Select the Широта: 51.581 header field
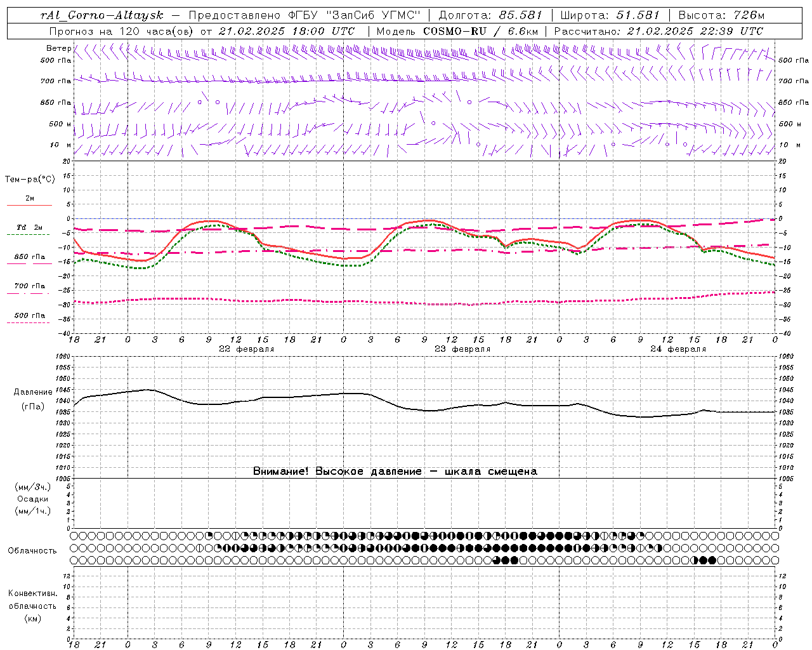This screenshot has width=812, height=650. (610, 15)
